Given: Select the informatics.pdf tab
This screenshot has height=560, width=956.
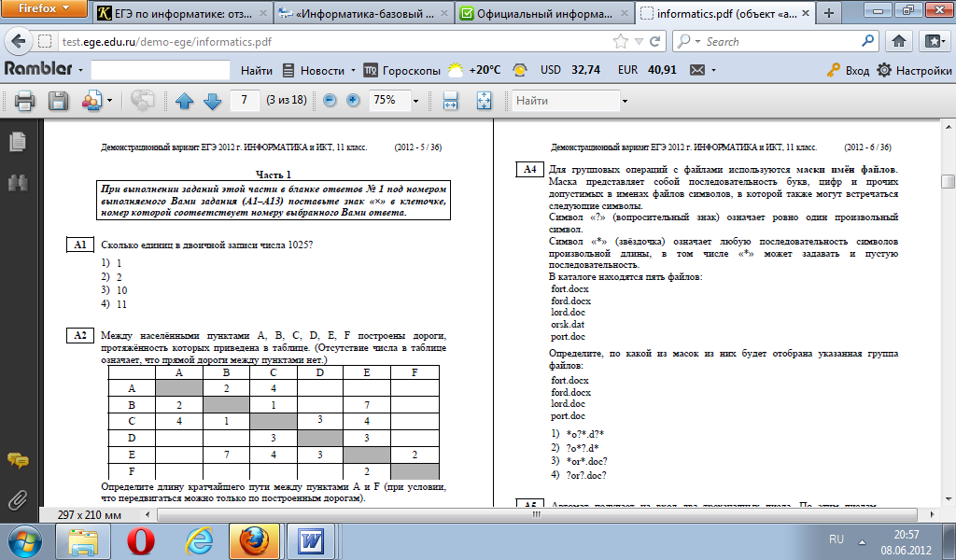Looking at the screenshot, I should click(725, 13).
